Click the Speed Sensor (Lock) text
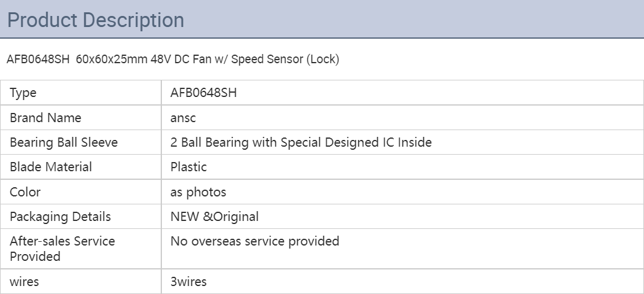This screenshot has height=294, width=644. pos(285,59)
